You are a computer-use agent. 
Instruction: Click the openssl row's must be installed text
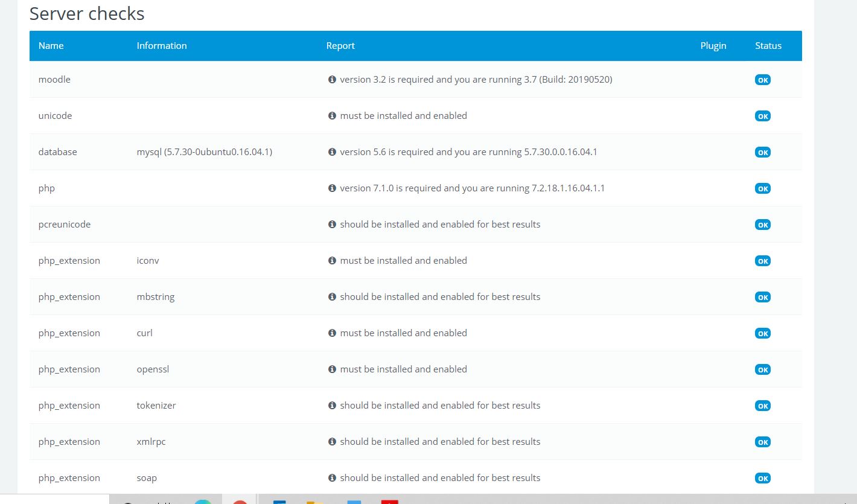403,369
